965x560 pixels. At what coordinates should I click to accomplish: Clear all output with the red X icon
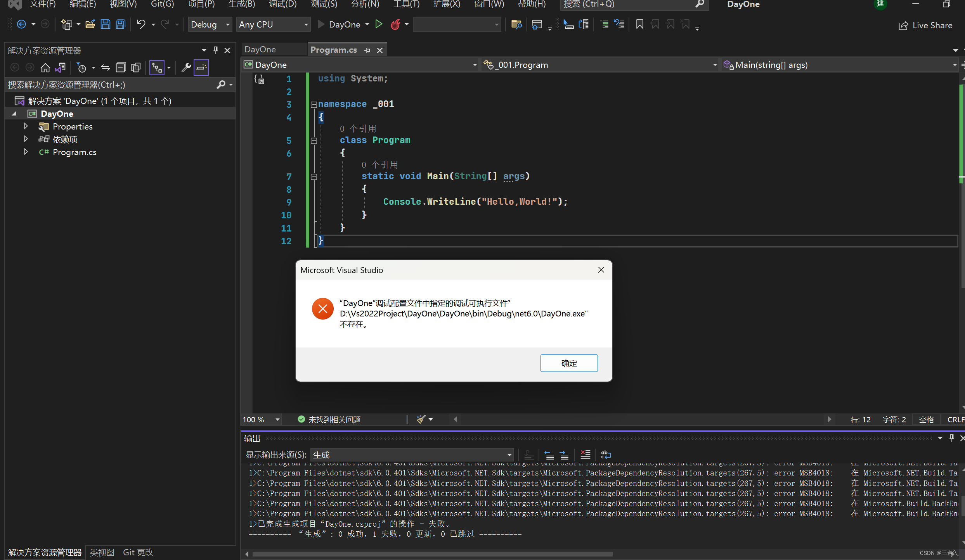pos(585,455)
